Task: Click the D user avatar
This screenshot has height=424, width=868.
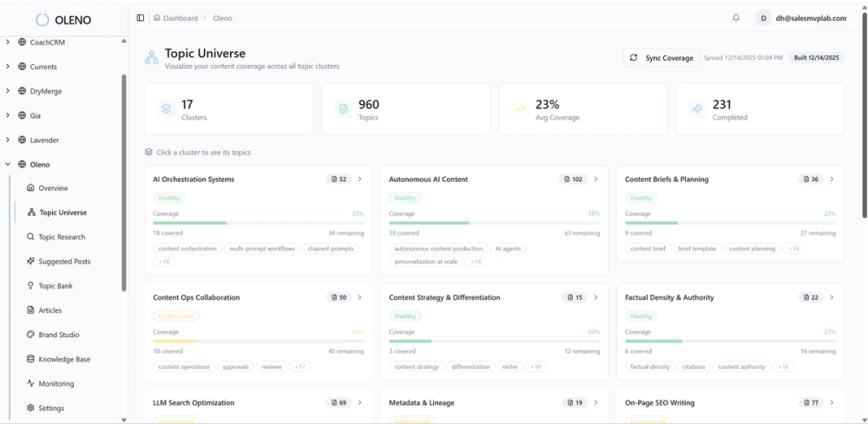Action: [x=763, y=17]
